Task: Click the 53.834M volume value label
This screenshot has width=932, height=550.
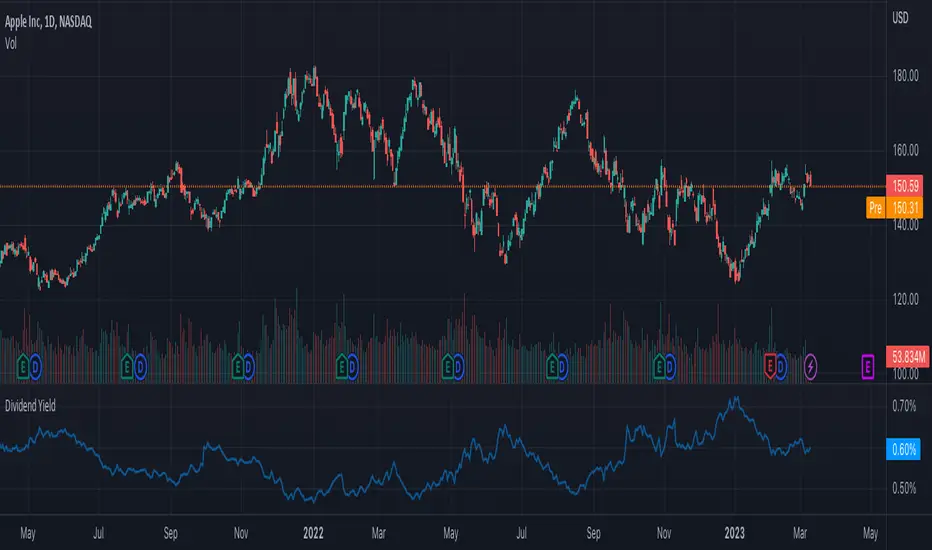Action: [x=908, y=357]
